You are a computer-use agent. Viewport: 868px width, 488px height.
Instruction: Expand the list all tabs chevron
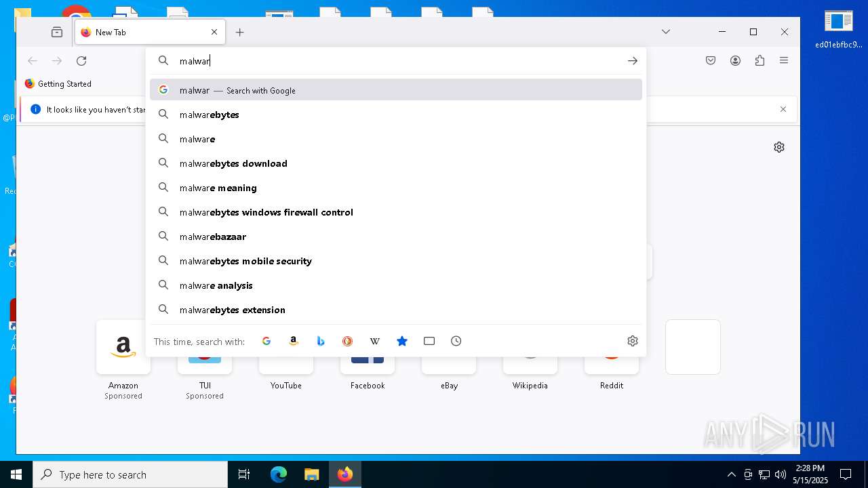666,32
